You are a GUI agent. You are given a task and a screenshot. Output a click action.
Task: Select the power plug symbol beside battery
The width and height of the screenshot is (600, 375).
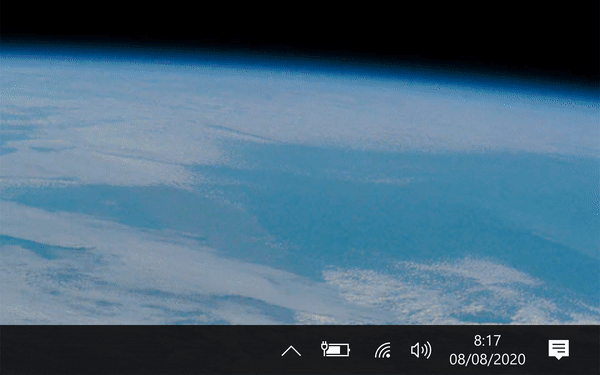coord(324,348)
